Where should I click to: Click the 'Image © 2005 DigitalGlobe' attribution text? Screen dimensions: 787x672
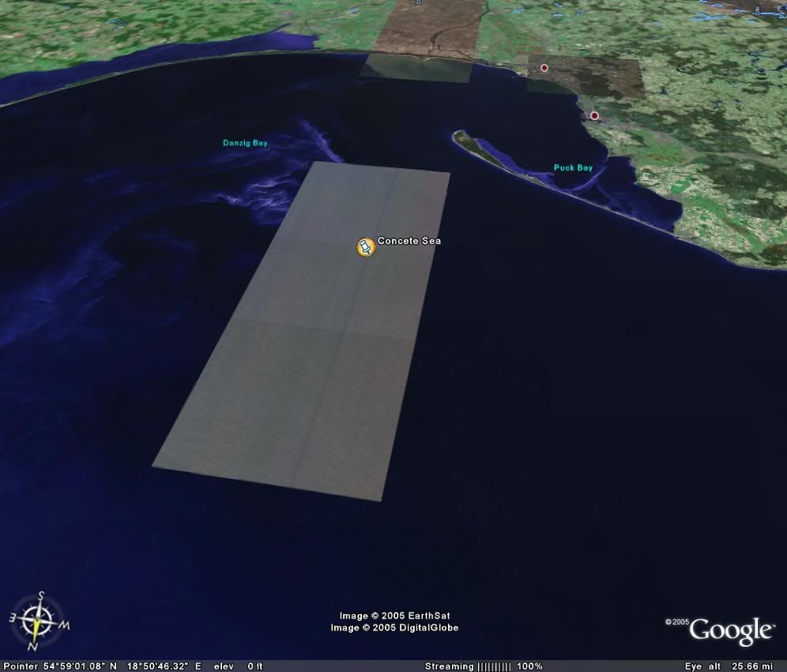click(x=394, y=628)
